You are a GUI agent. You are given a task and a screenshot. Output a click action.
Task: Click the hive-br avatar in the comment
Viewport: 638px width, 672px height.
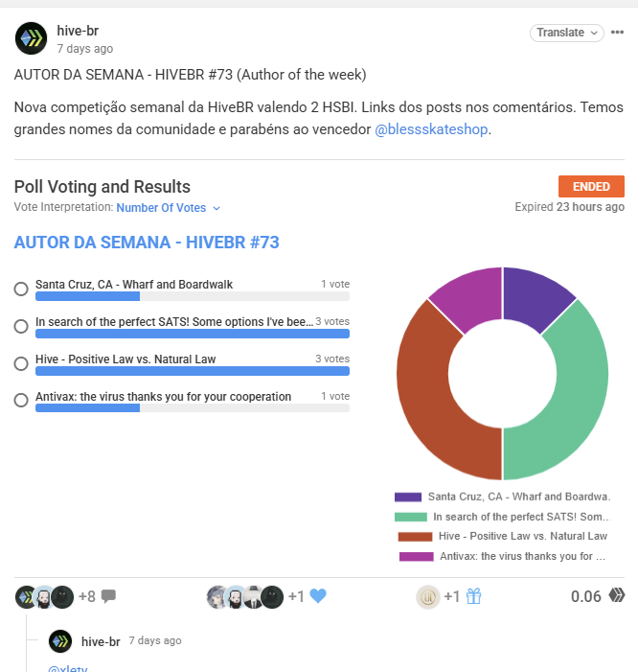(60, 641)
